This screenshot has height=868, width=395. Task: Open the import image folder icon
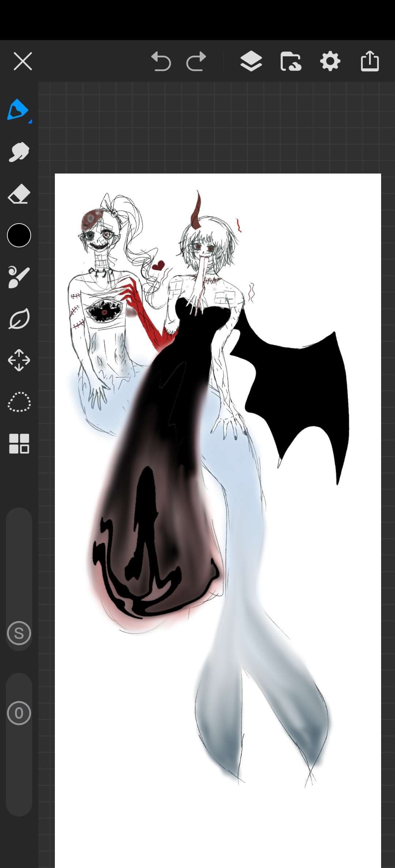pyautogui.click(x=291, y=61)
